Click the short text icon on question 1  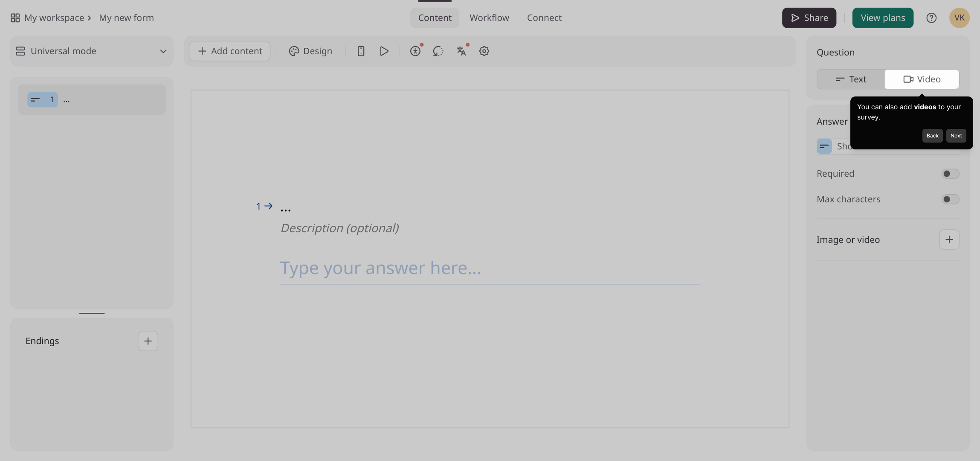coord(35,99)
